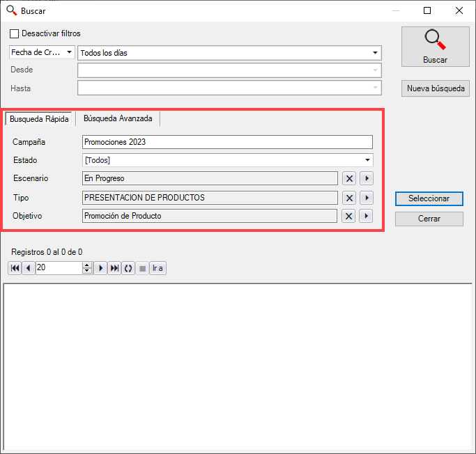476x454 pixels.
Task: Clear the Escenario field with X
Action: pyautogui.click(x=349, y=178)
